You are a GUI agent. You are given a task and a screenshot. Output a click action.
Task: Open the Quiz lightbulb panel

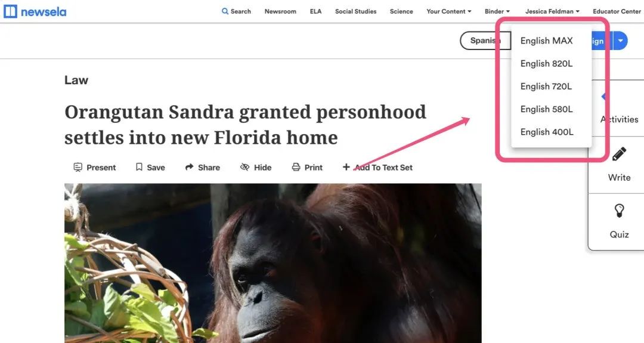(619, 222)
